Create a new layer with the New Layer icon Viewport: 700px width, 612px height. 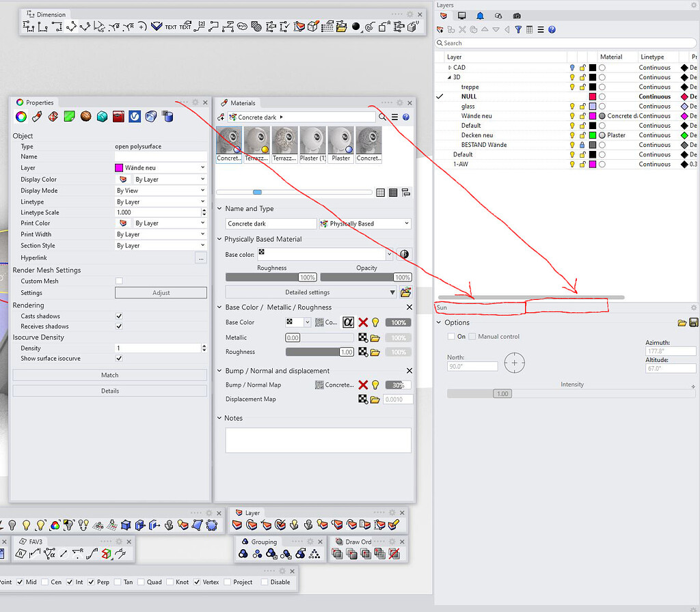click(x=439, y=29)
